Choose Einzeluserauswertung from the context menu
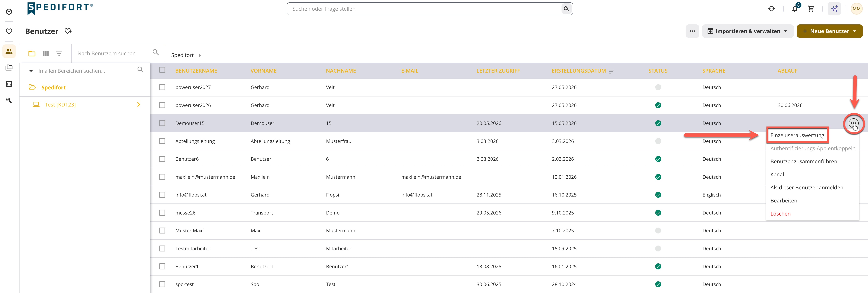 point(797,135)
